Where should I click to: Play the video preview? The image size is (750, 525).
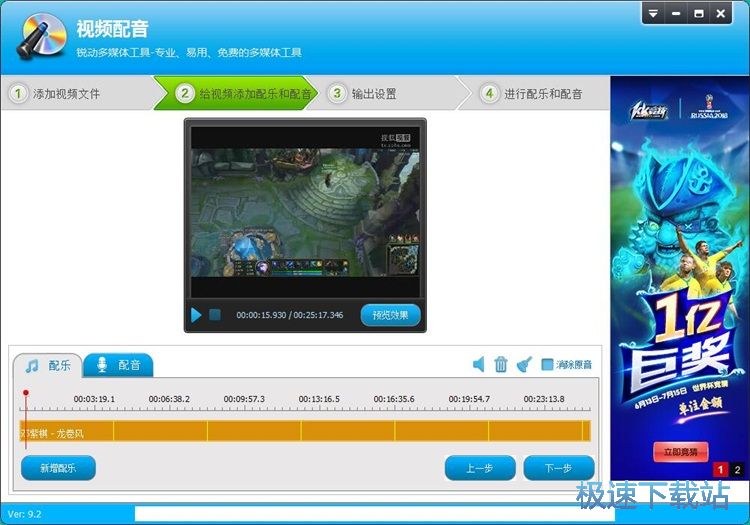(x=196, y=315)
